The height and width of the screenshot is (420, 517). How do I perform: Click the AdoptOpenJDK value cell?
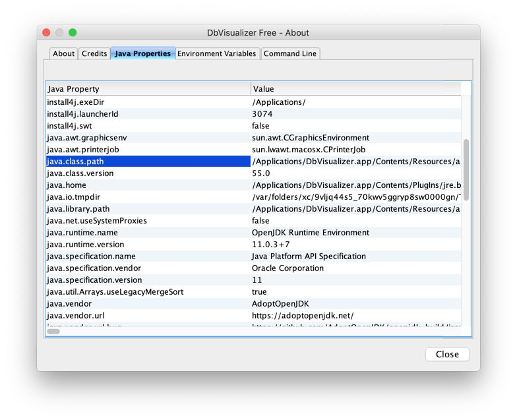tap(356, 304)
